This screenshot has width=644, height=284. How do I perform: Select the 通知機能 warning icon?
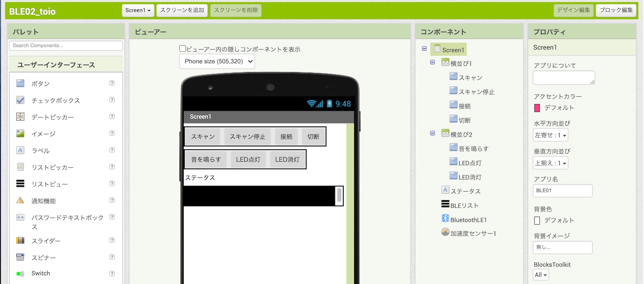(x=20, y=200)
